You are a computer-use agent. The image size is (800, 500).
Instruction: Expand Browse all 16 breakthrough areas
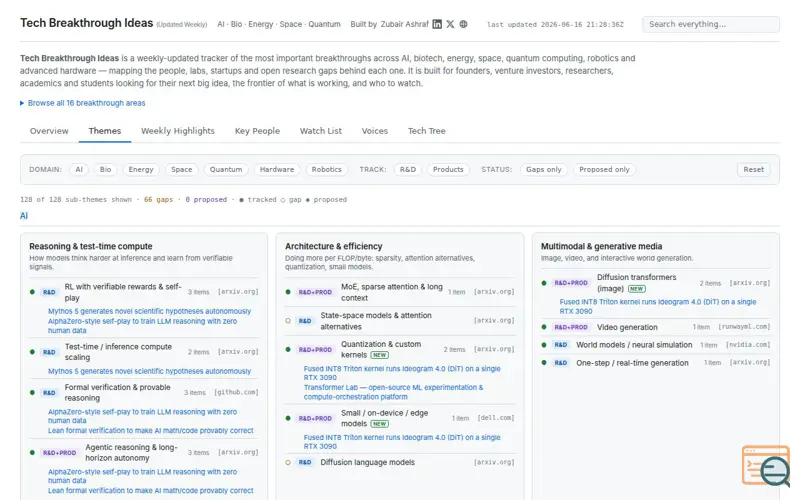[x=83, y=103]
